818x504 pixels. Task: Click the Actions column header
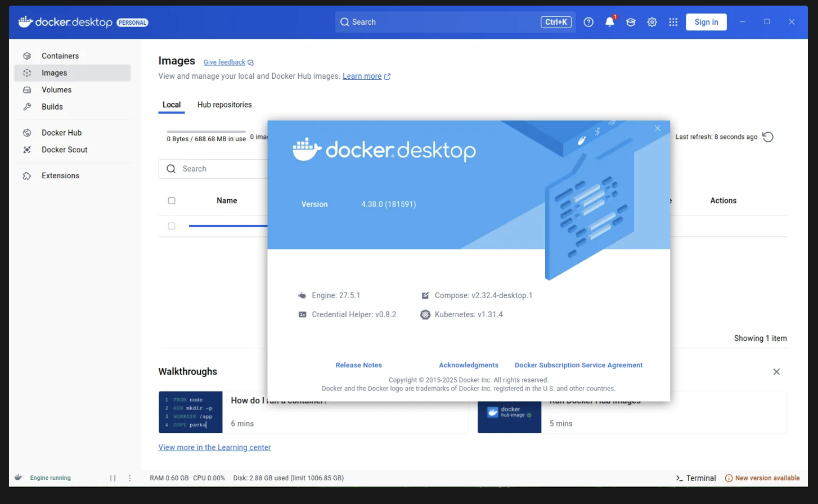pos(723,201)
